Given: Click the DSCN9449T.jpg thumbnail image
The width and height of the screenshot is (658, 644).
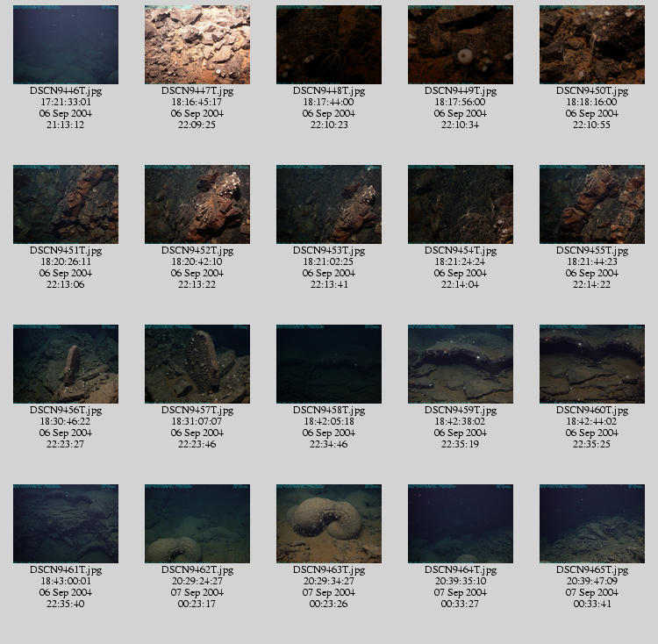Looking at the screenshot, I should pos(461,45).
